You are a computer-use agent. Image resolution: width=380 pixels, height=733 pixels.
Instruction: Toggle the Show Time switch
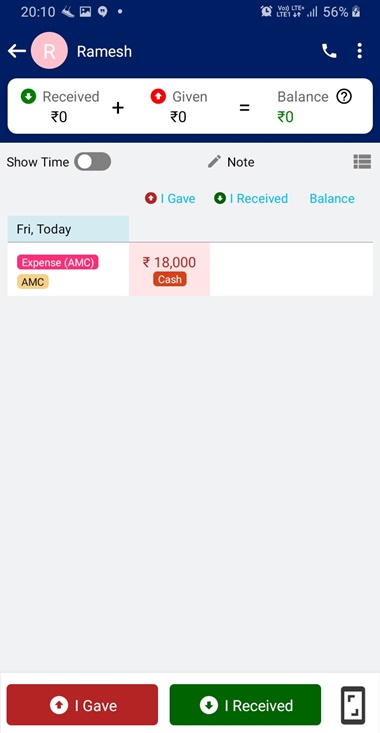[x=93, y=162]
